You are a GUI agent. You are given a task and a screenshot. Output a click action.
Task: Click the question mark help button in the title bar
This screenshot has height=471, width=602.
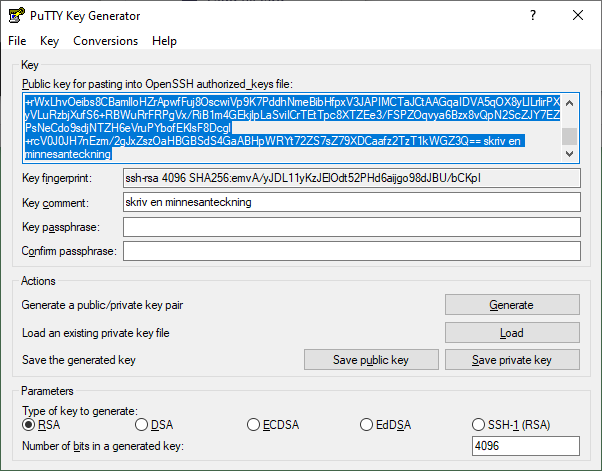(533, 15)
